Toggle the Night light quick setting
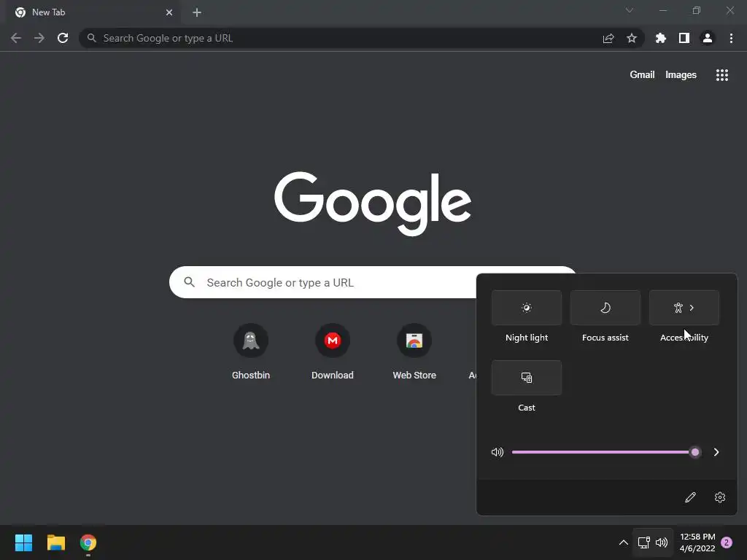The width and height of the screenshot is (747, 560). click(x=527, y=308)
